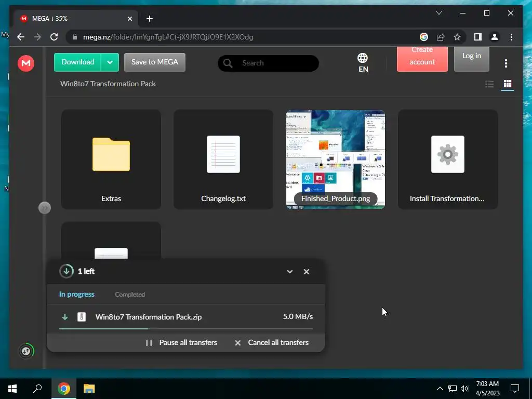
Task: Click the Search input field
Action: coord(268,63)
